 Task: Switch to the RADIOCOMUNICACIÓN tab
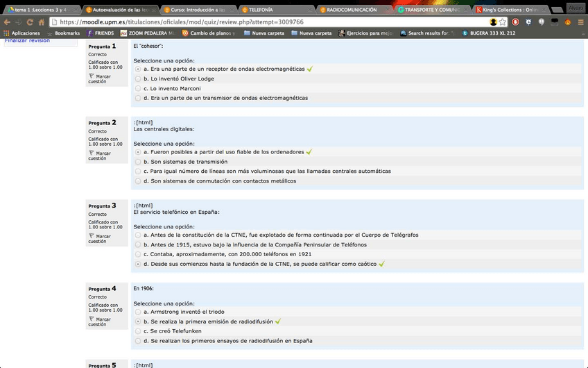(x=354, y=10)
